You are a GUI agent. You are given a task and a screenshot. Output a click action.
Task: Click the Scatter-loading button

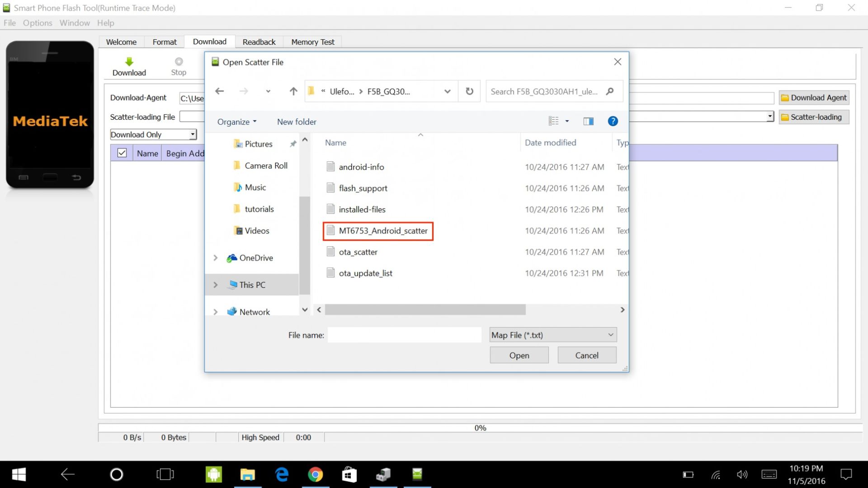[814, 117]
